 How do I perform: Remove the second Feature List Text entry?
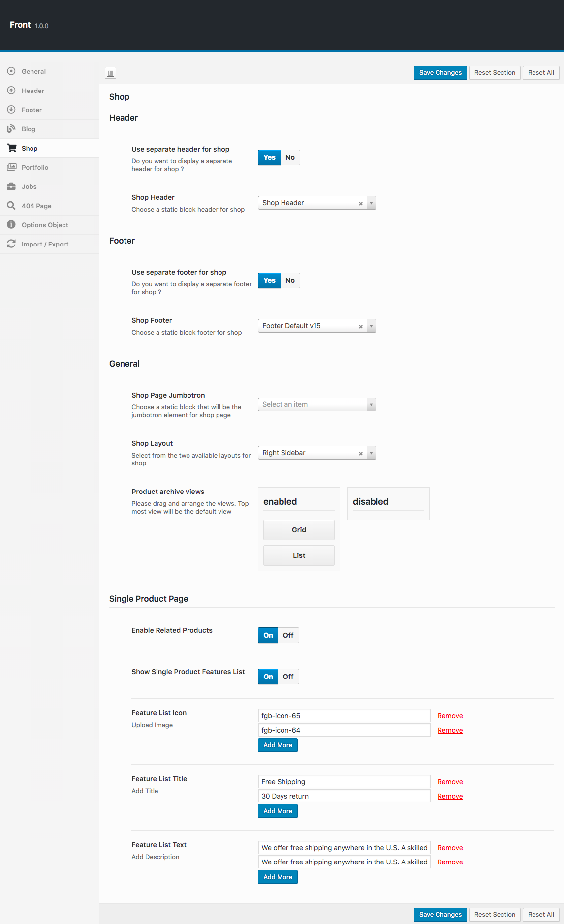pyautogui.click(x=450, y=862)
